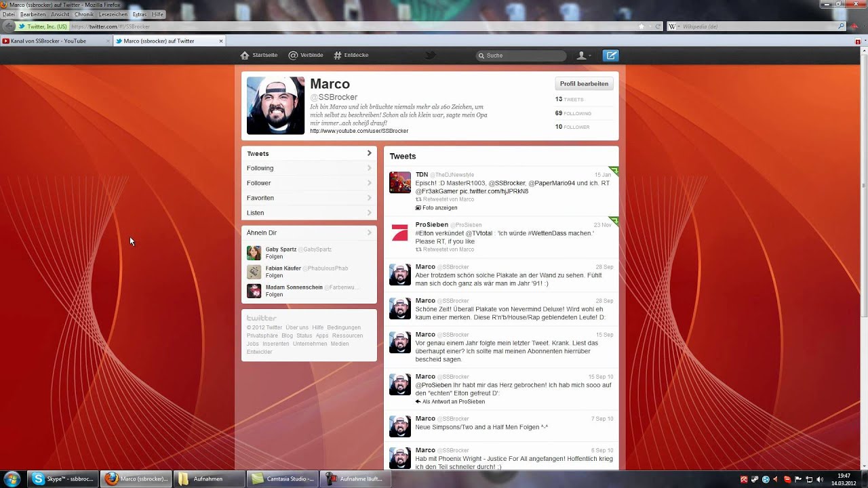
Task: Click the TDN tweet avatar
Action: (x=400, y=182)
